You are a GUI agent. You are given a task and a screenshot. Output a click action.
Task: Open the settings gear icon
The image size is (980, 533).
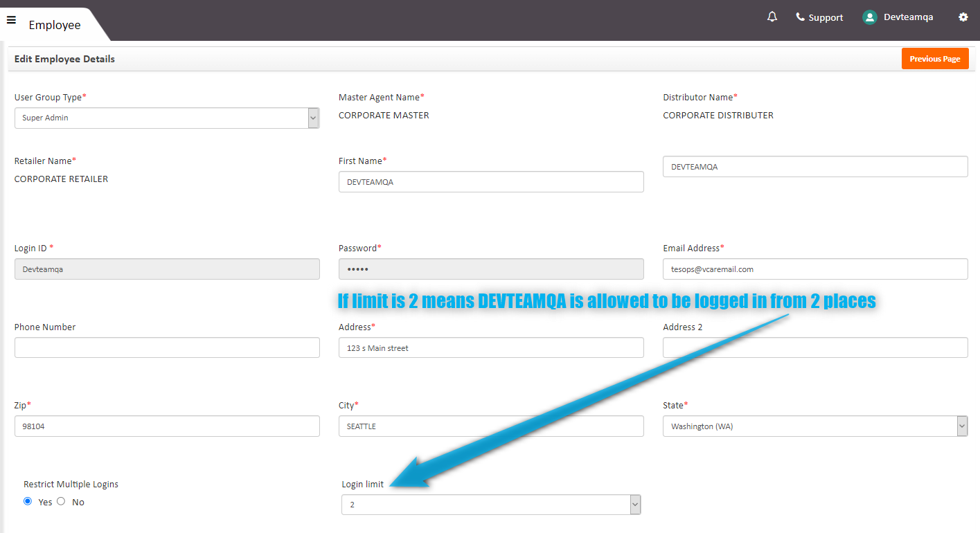(963, 17)
